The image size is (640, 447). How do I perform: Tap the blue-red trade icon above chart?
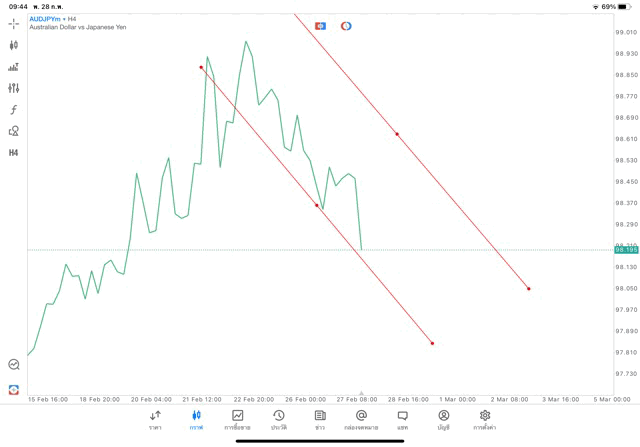tap(320, 25)
